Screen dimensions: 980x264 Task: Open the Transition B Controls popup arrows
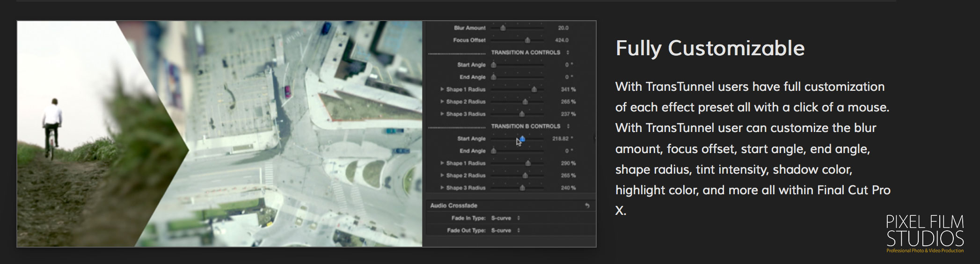[568, 126]
